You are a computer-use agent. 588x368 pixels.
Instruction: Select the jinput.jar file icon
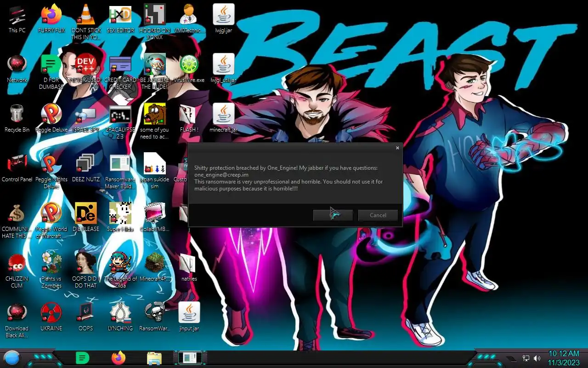pos(189,317)
